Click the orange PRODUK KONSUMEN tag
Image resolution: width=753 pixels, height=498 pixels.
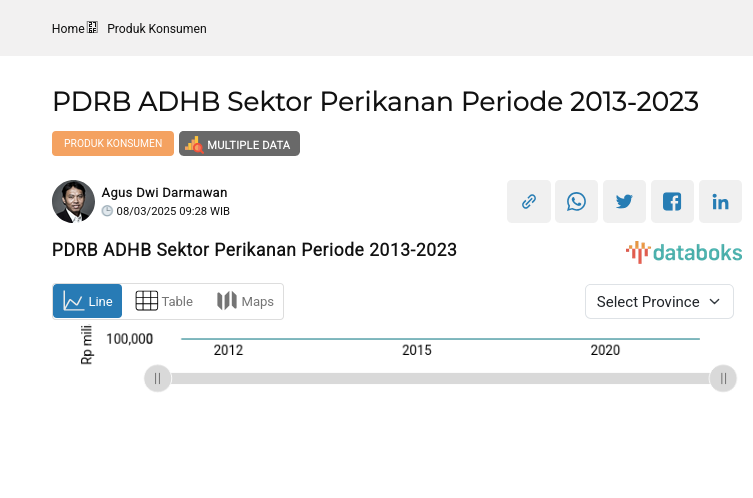(113, 143)
